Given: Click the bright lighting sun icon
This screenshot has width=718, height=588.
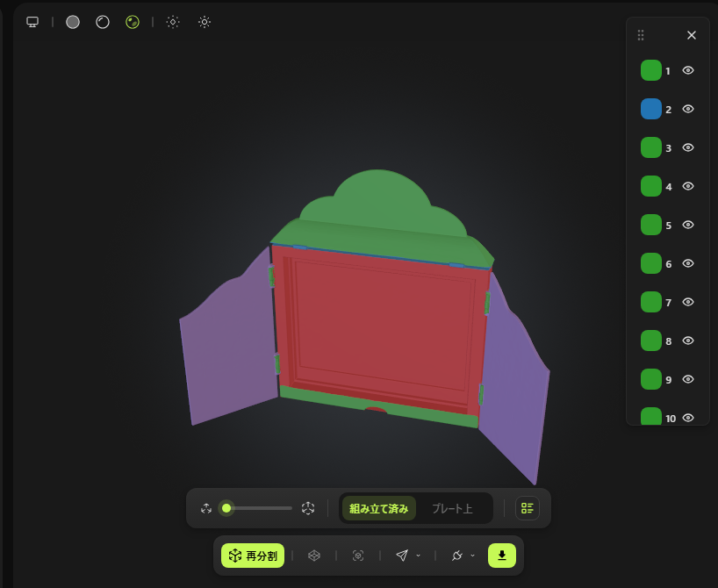Looking at the screenshot, I should pyautogui.click(x=205, y=22).
